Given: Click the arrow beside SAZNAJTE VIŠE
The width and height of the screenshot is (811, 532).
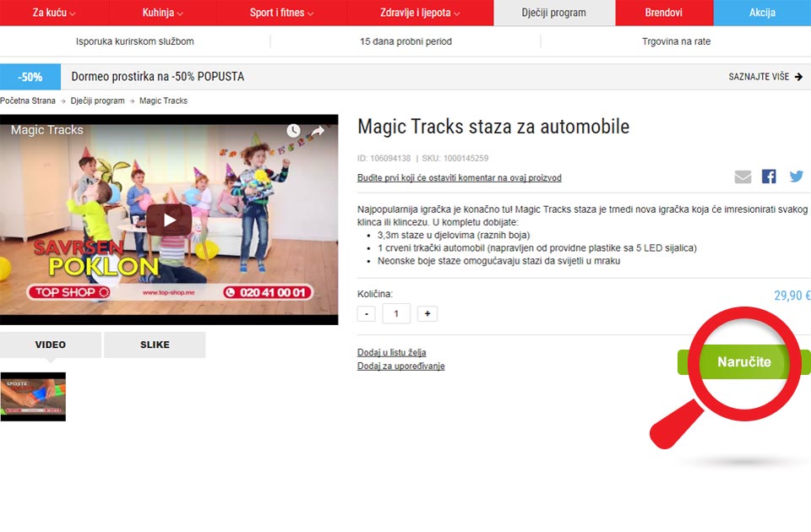Looking at the screenshot, I should coord(798,77).
